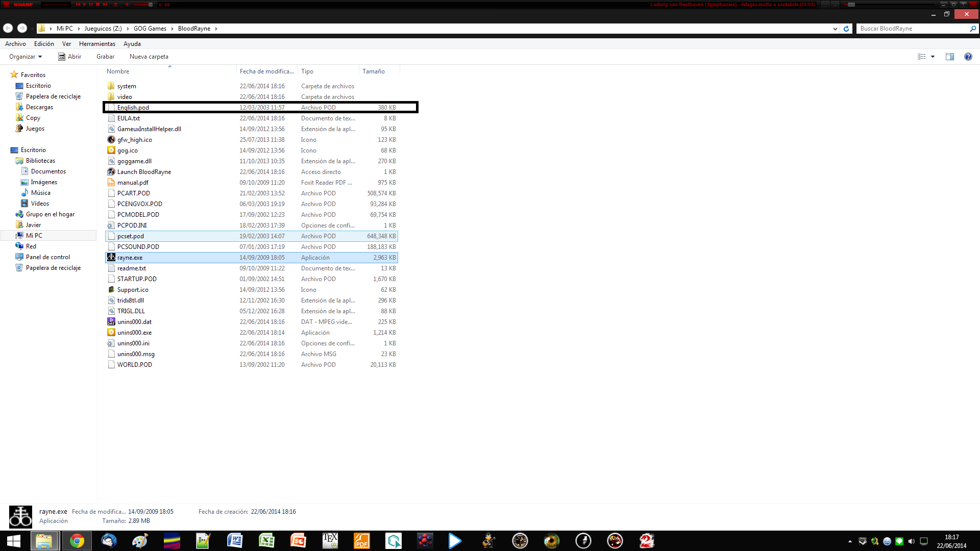The image size is (980, 551).
Task: Expand breadcrumb arrow after Mi PC
Action: pyautogui.click(x=79, y=29)
